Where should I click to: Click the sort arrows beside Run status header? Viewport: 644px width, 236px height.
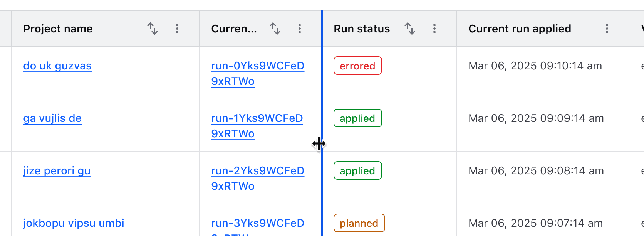click(410, 29)
